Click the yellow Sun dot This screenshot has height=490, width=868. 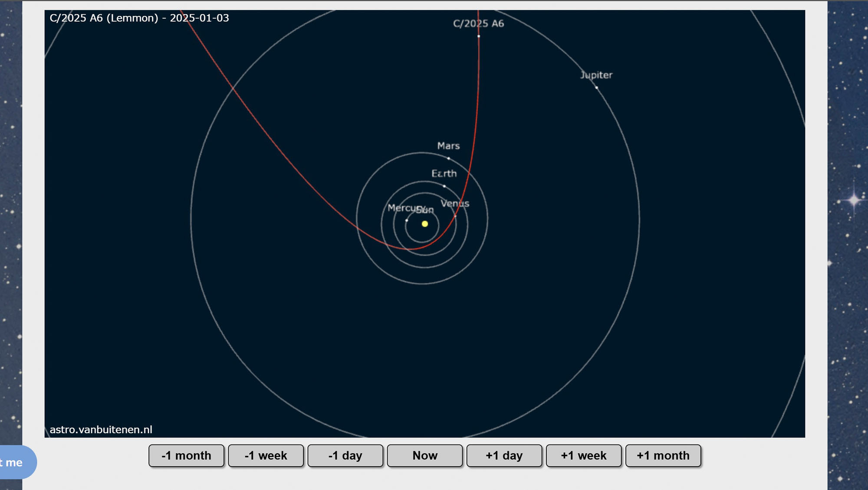(425, 224)
